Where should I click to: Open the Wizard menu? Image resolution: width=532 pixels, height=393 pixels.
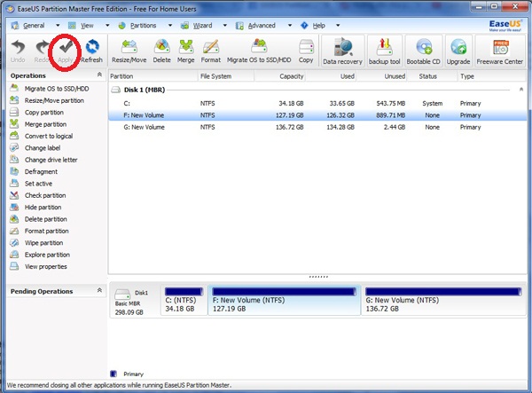click(203, 26)
